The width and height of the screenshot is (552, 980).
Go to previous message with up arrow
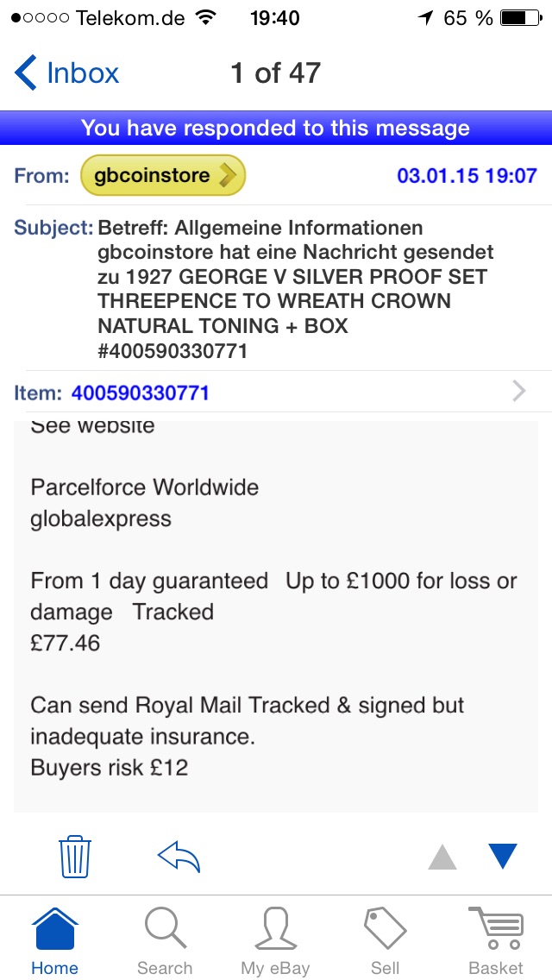[442, 856]
